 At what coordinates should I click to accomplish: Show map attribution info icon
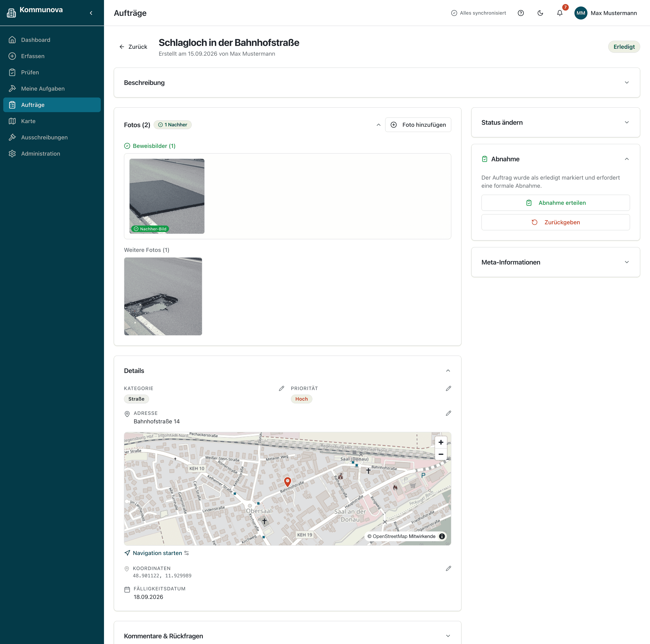(x=442, y=536)
